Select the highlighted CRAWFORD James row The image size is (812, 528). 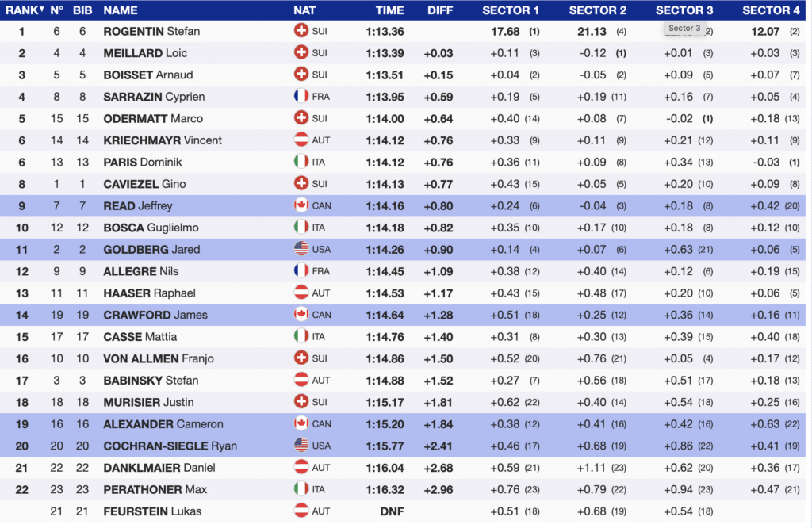403,315
